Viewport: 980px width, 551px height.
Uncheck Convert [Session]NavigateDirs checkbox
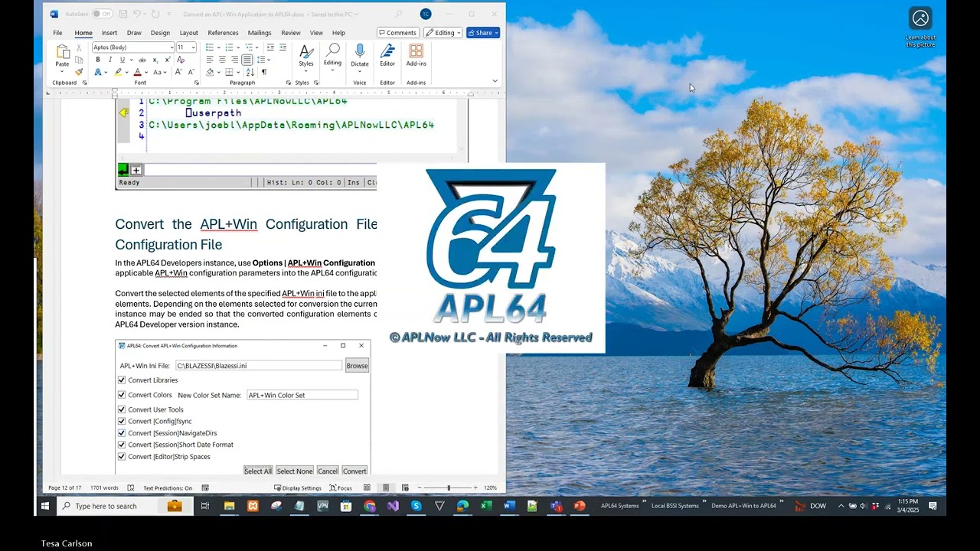click(x=122, y=433)
